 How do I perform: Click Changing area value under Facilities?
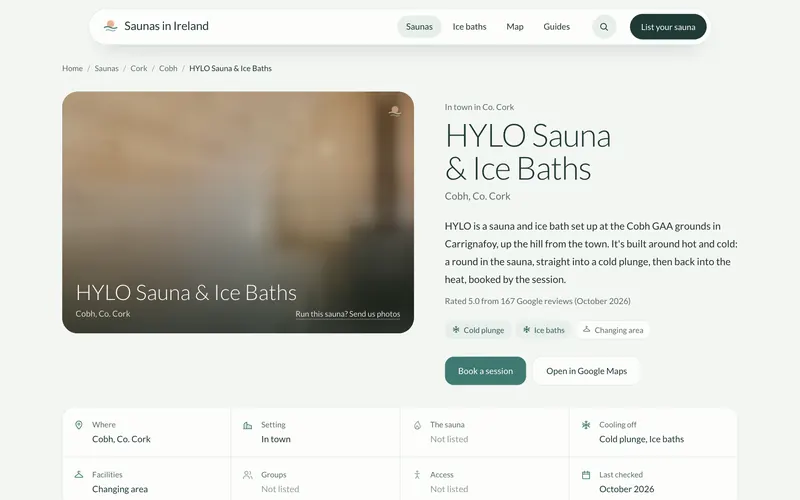120,489
